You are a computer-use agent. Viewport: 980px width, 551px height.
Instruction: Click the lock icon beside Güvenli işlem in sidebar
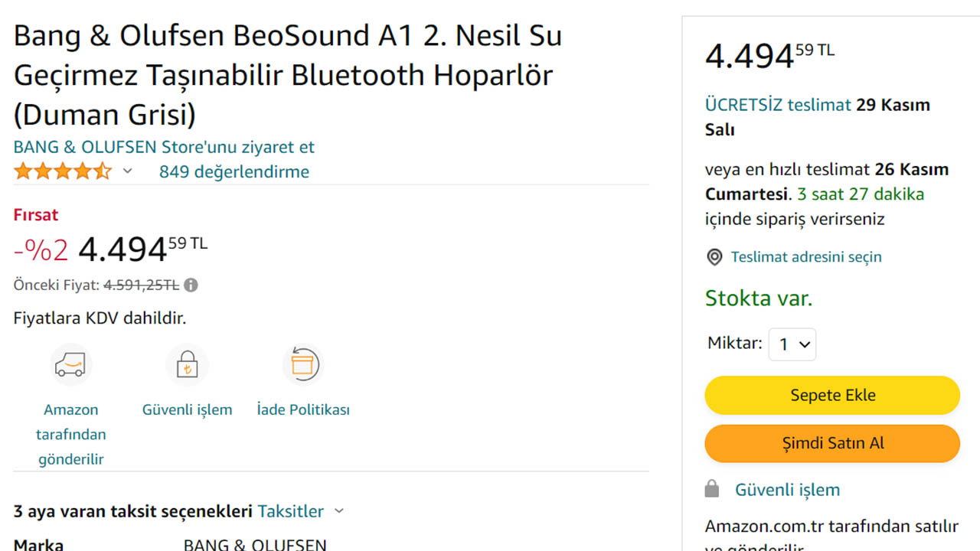(712, 487)
